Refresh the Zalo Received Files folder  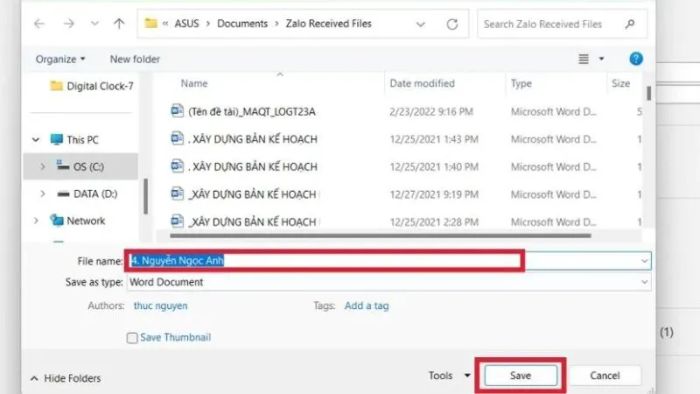pyautogui.click(x=452, y=24)
